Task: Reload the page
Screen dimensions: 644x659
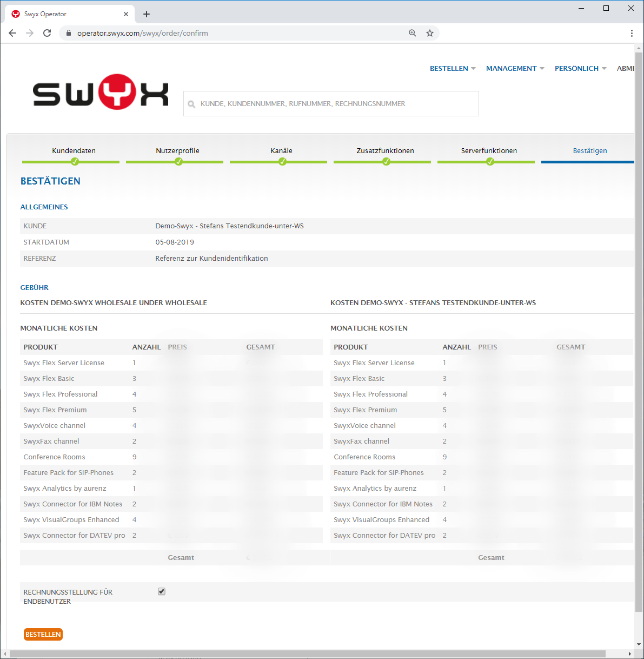Action: [47, 33]
